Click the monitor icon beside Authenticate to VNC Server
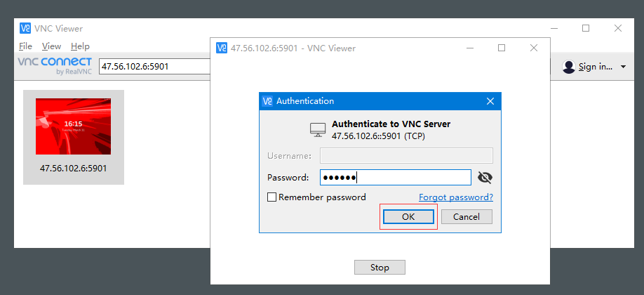This screenshot has height=295, width=644. 318,130
